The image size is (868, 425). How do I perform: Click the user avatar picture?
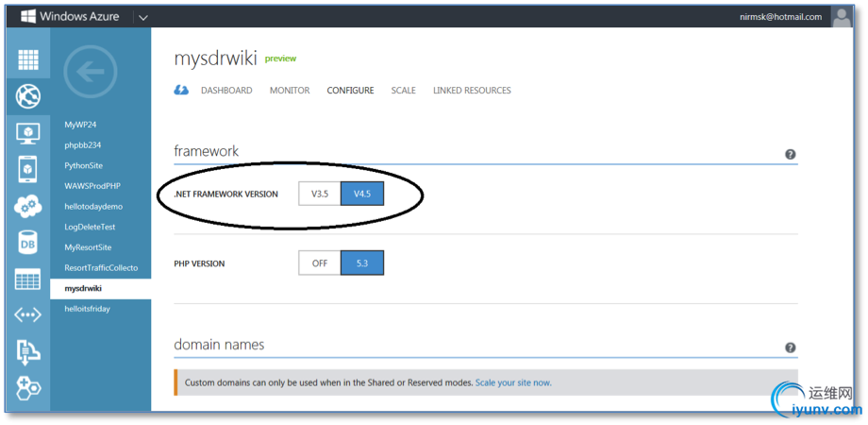[x=842, y=17]
